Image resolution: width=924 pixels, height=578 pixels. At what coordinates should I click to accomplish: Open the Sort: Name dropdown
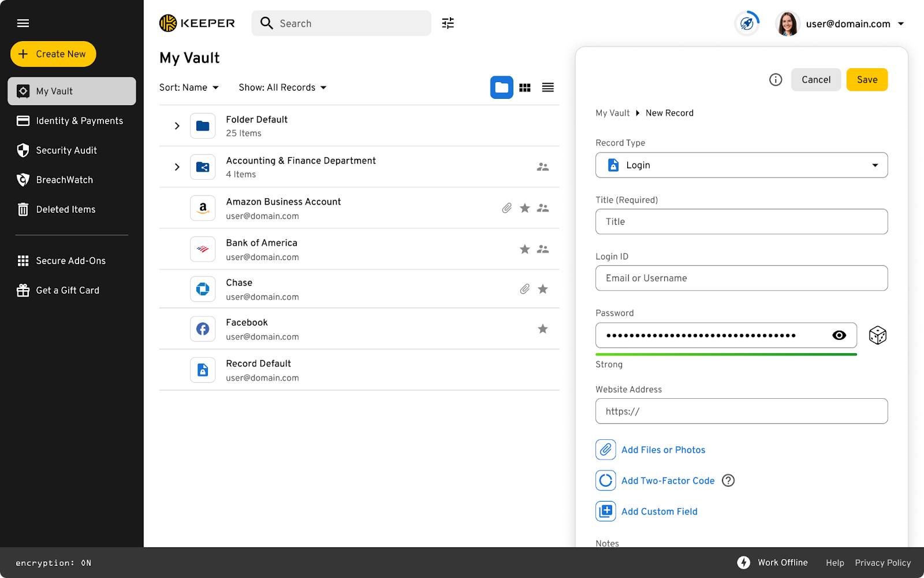[x=189, y=87]
